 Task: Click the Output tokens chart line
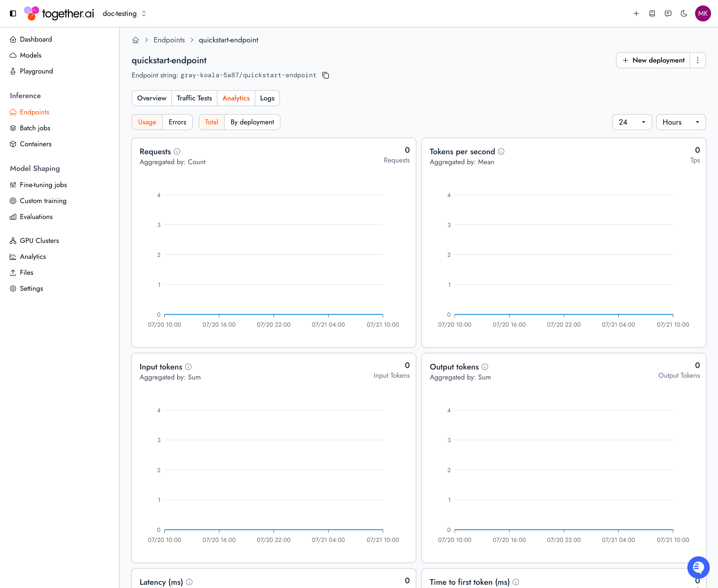pos(563,530)
